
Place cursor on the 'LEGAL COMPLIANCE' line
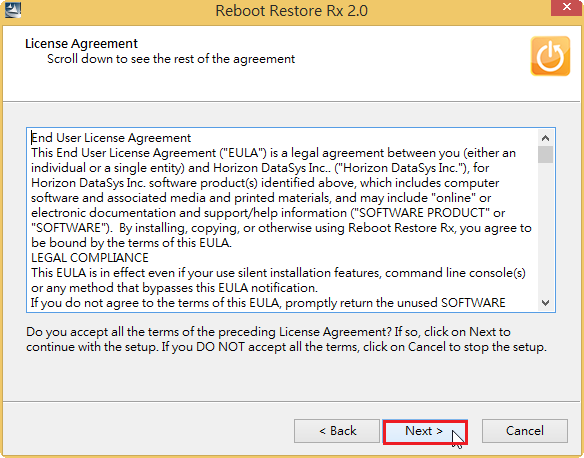pos(90,258)
